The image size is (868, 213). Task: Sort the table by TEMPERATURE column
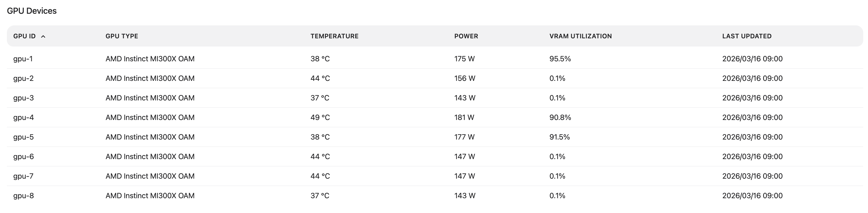point(334,36)
